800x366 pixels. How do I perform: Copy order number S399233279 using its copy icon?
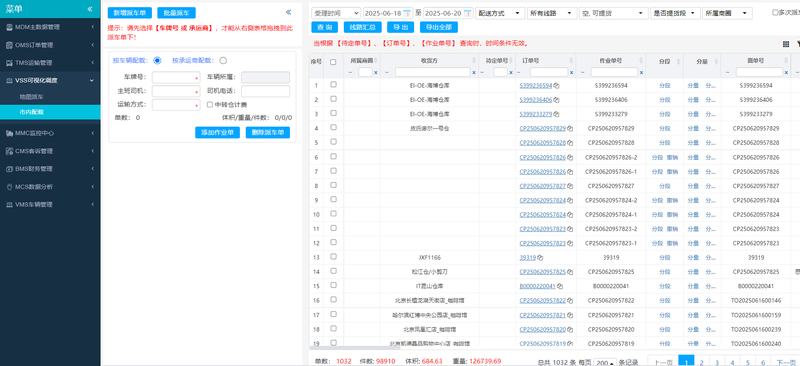[557, 114]
